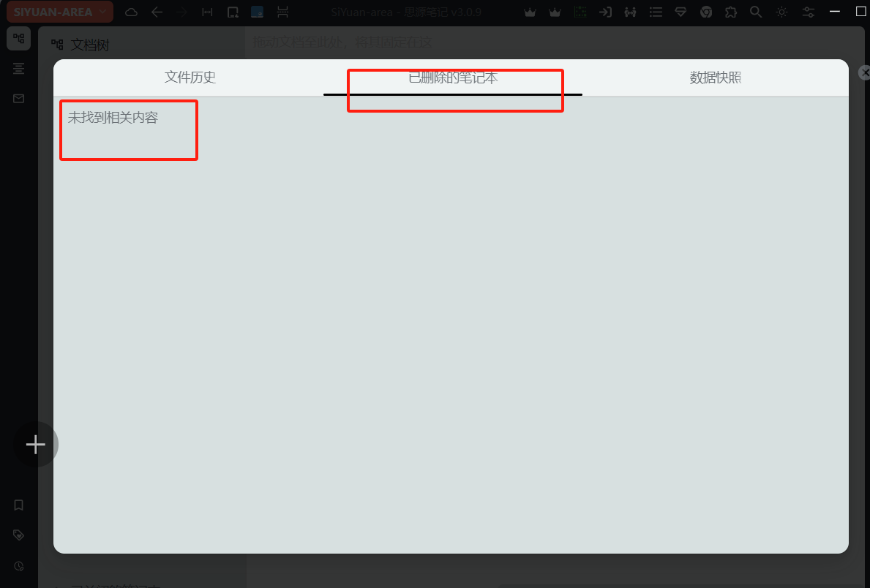Close the history dialog with X

[x=864, y=72]
